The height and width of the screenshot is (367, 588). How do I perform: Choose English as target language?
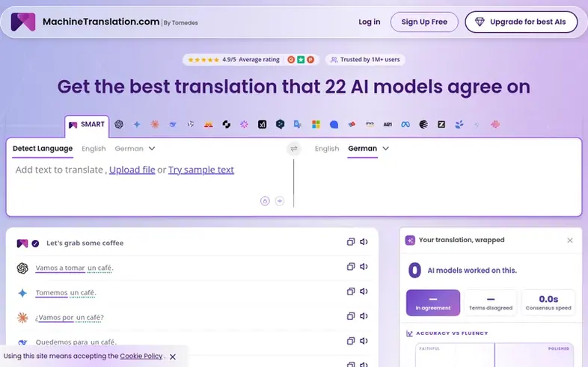(x=327, y=149)
